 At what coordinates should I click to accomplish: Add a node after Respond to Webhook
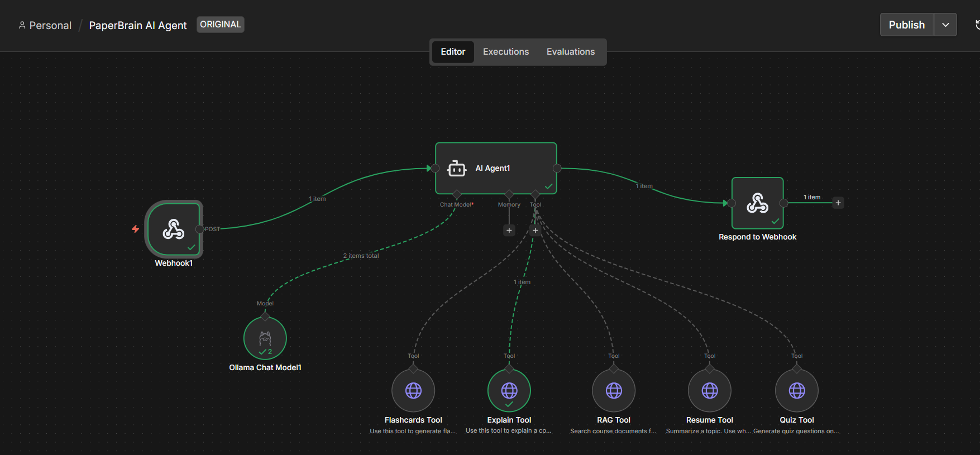(838, 203)
